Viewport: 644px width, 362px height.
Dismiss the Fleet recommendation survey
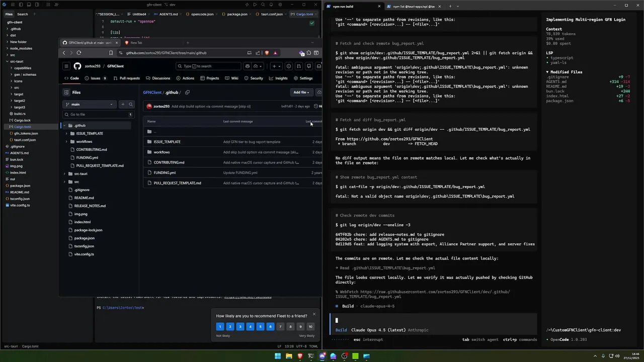(x=314, y=314)
